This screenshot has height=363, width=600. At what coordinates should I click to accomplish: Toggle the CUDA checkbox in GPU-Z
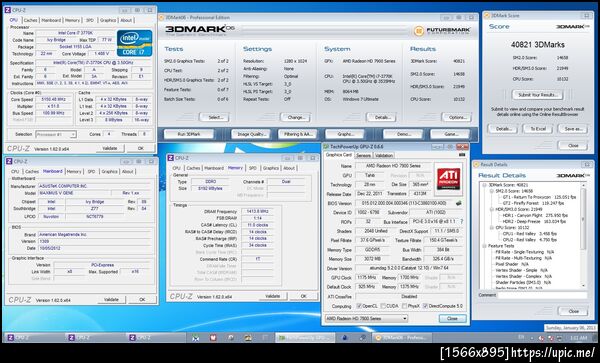[382, 306]
